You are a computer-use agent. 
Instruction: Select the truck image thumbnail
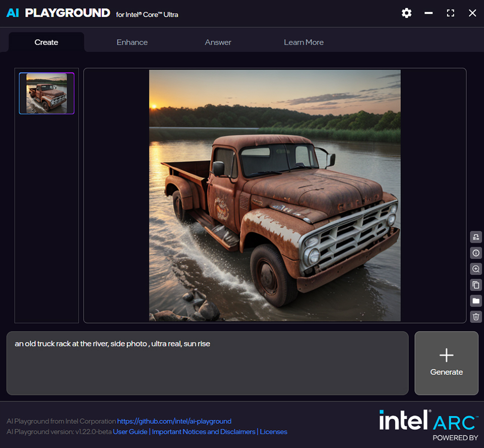click(x=46, y=93)
